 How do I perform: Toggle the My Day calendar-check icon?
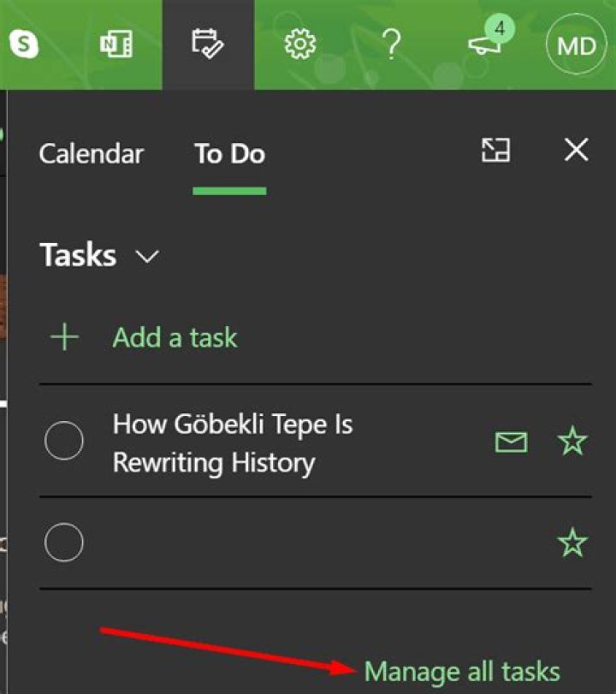pyautogui.click(x=208, y=44)
